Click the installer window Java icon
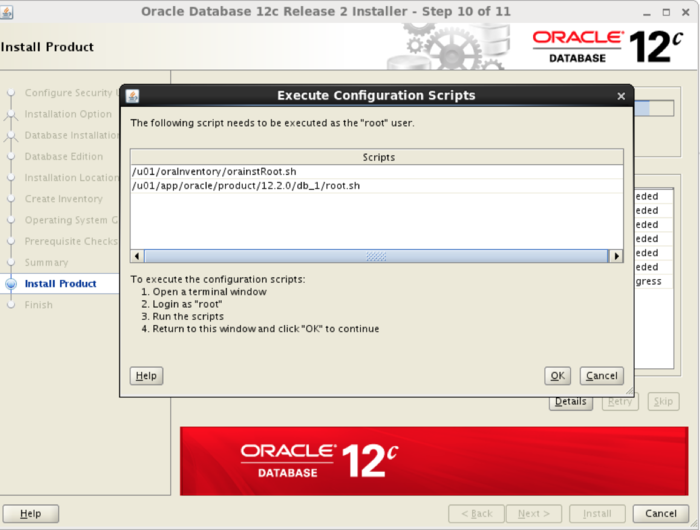The height and width of the screenshot is (530, 700). 6,12
